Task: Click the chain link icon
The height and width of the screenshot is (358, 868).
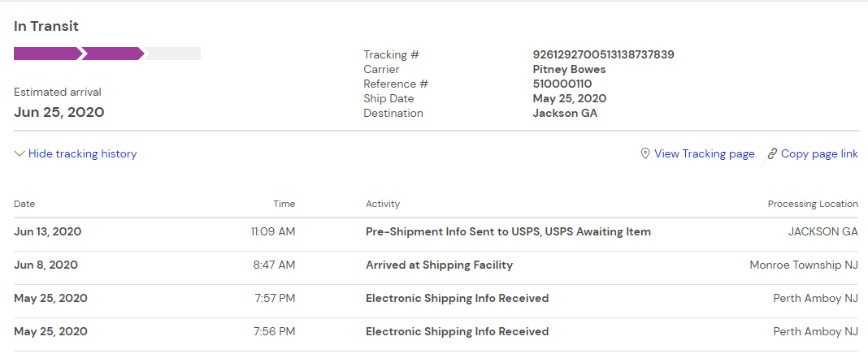Action: [772, 153]
